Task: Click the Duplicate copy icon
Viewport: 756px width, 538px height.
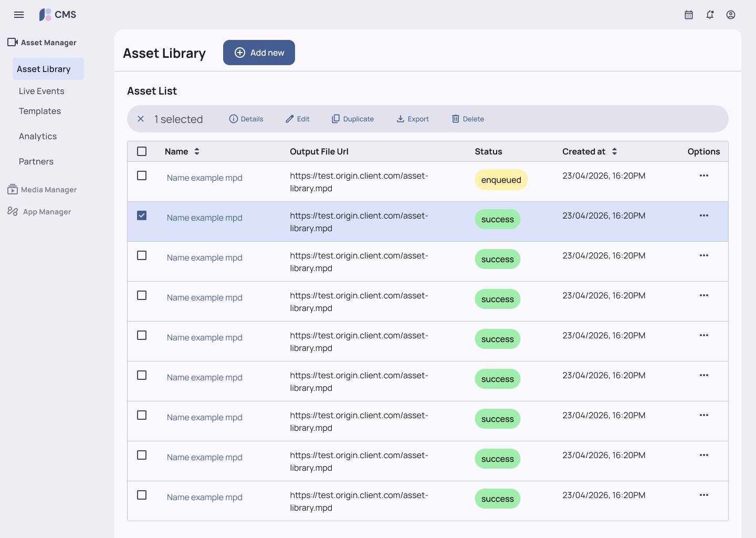Action: (x=336, y=119)
